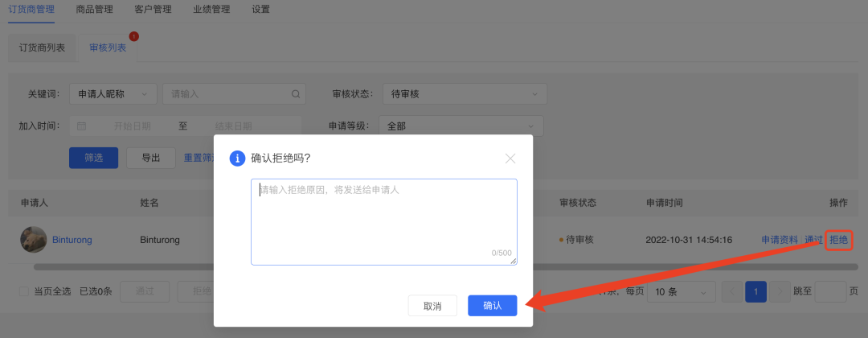This screenshot has width=868, height=338.
Task: Click page number 1 button
Action: tap(755, 291)
